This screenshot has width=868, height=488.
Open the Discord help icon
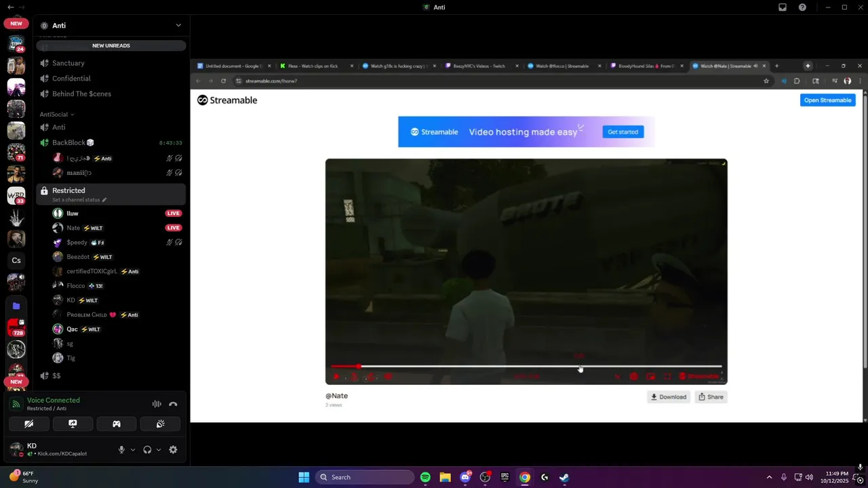click(803, 7)
